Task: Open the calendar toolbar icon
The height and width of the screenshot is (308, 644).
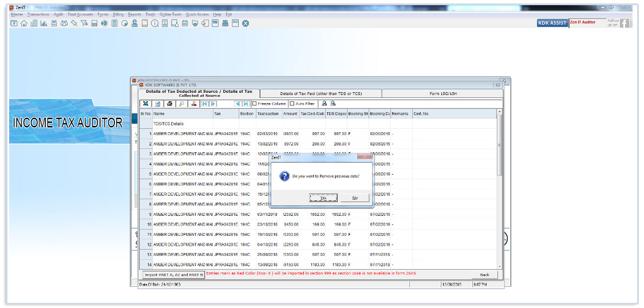Action: [x=185, y=23]
